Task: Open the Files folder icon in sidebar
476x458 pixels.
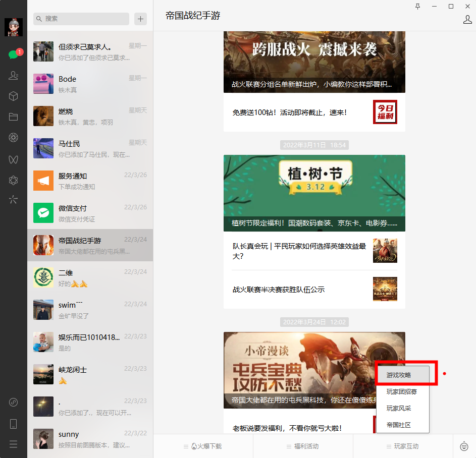Action: (x=13, y=117)
